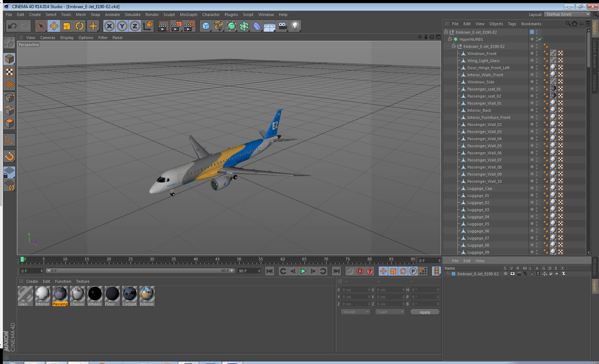Toggle the Enable Snap magnet icon

click(x=9, y=156)
